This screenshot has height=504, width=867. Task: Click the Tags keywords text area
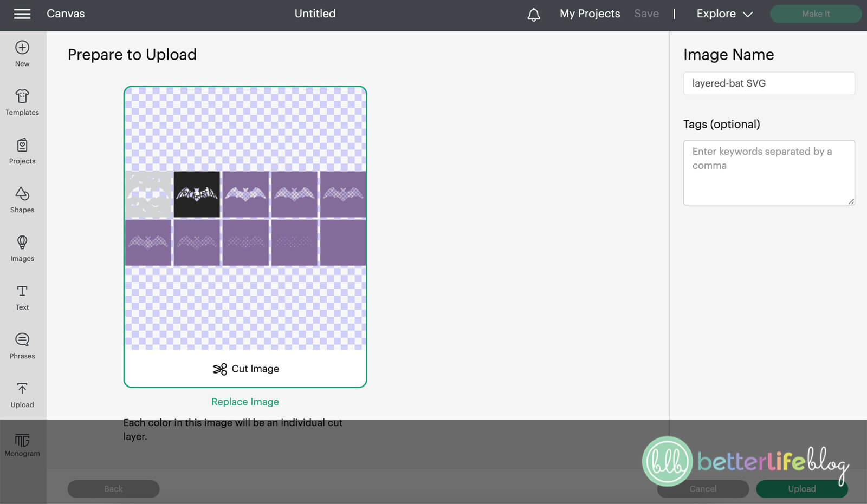tap(769, 173)
